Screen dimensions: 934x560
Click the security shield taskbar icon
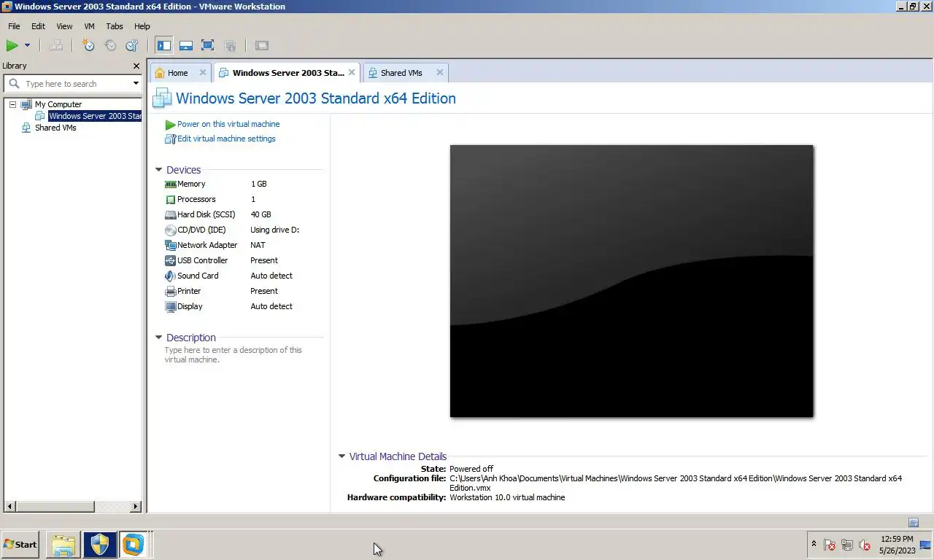pyautogui.click(x=99, y=545)
